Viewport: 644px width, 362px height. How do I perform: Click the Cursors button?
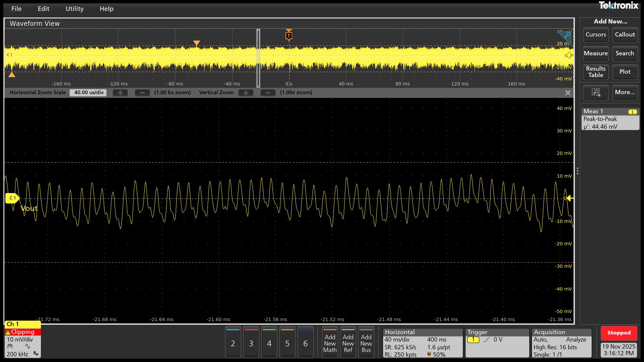point(595,35)
